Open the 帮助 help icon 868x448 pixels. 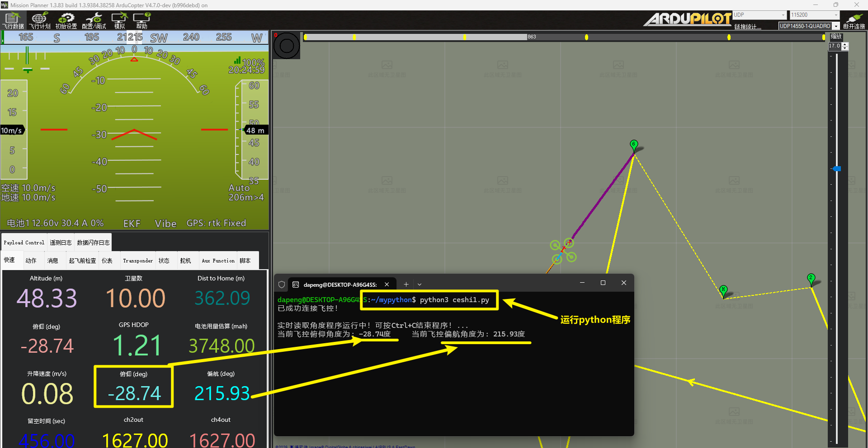pyautogui.click(x=142, y=21)
